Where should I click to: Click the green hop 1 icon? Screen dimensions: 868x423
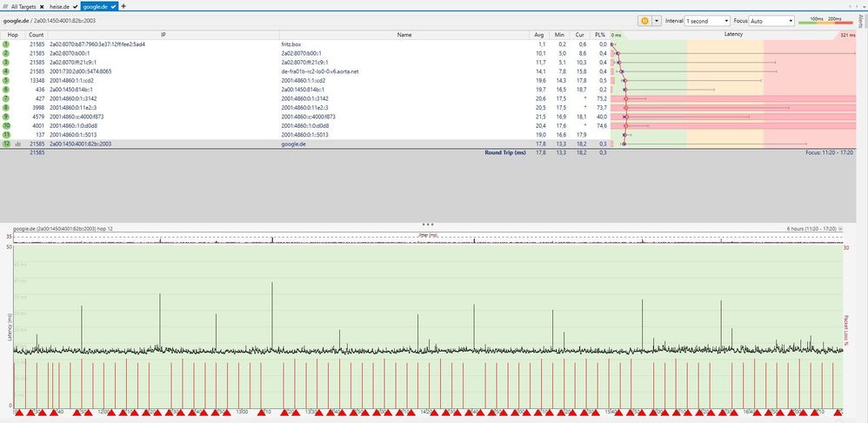click(6, 44)
